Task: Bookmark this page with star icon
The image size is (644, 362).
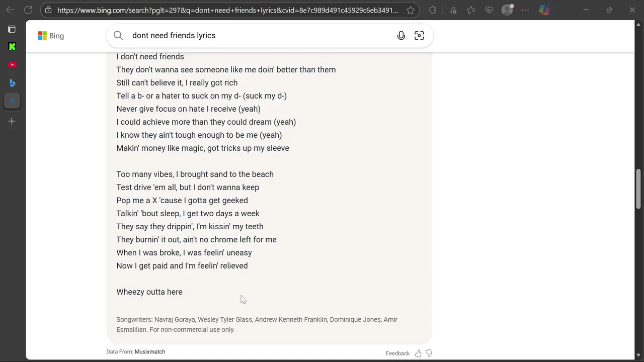Action: click(411, 10)
